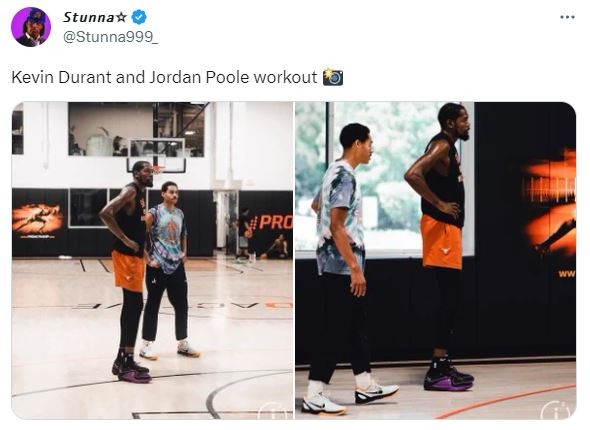Click the info watermark icon on left photo
Screen dimensions: 590x430
[x=275, y=410]
